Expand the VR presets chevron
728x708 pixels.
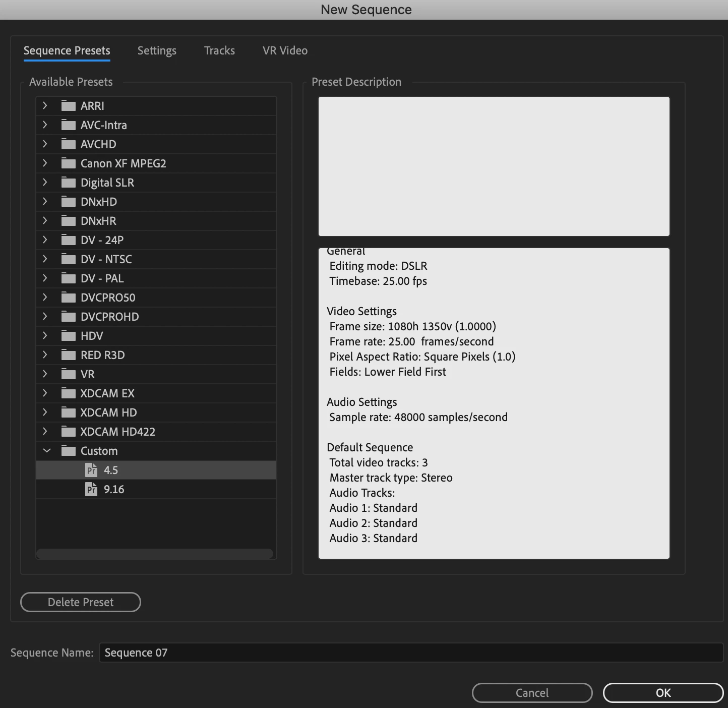[45, 374]
